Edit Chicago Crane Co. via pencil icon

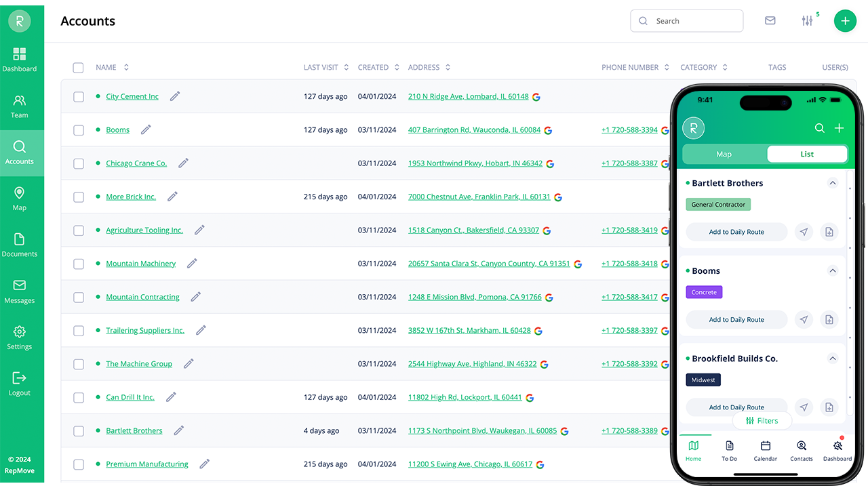pyautogui.click(x=183, y=163)
